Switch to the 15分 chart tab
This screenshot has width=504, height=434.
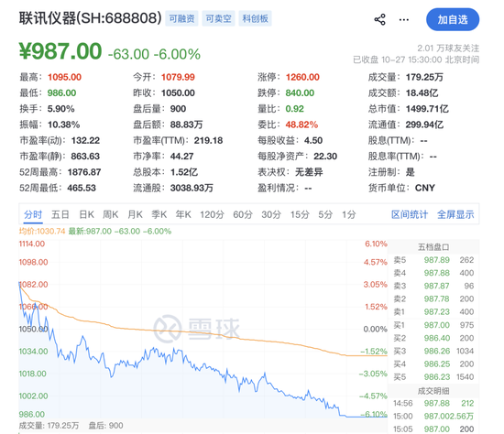[300, 214]
